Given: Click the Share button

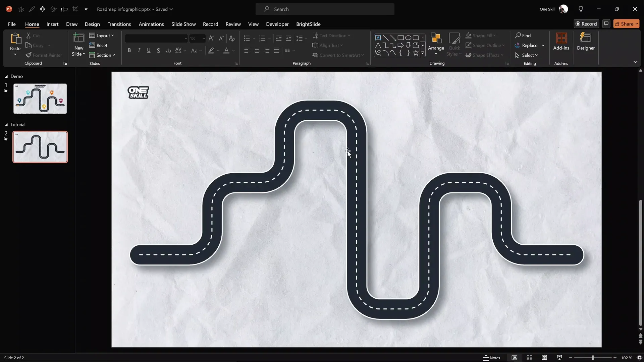Looking at the screenshot, I should (x=626, y=24).
